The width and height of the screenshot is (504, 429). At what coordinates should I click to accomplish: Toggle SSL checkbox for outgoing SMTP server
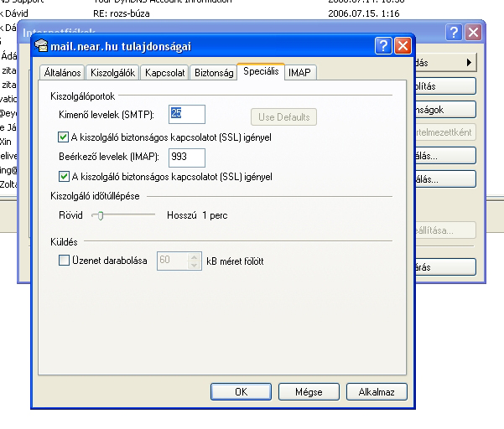click(x=64, y=137)
